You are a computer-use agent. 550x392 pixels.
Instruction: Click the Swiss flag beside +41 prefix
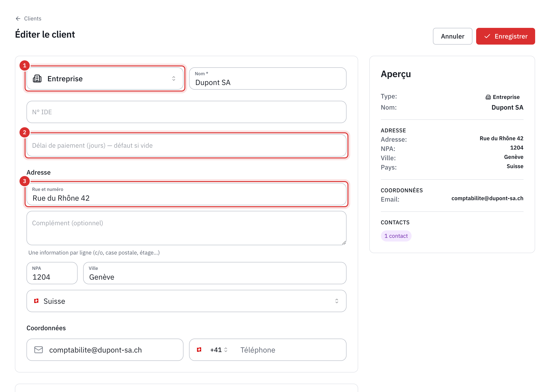(x=199, y=350)
